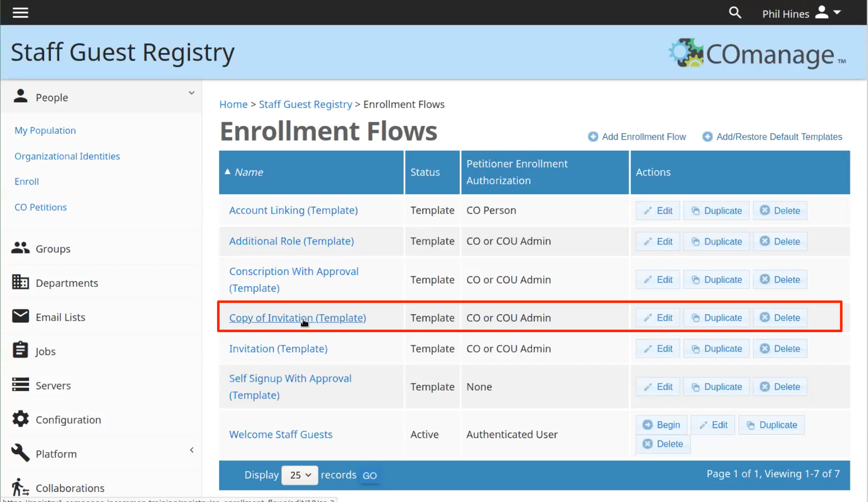Open Additional Role (Template) flow
The height and width of the screenshot is (502, 868).
pyautogui.click(x=291, y=241)
